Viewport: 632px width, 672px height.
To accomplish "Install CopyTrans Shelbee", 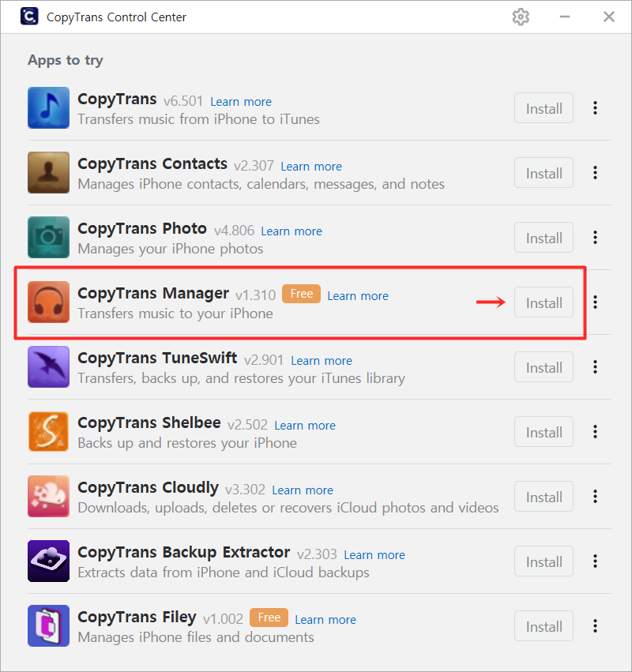I will (x=544, y=432).
